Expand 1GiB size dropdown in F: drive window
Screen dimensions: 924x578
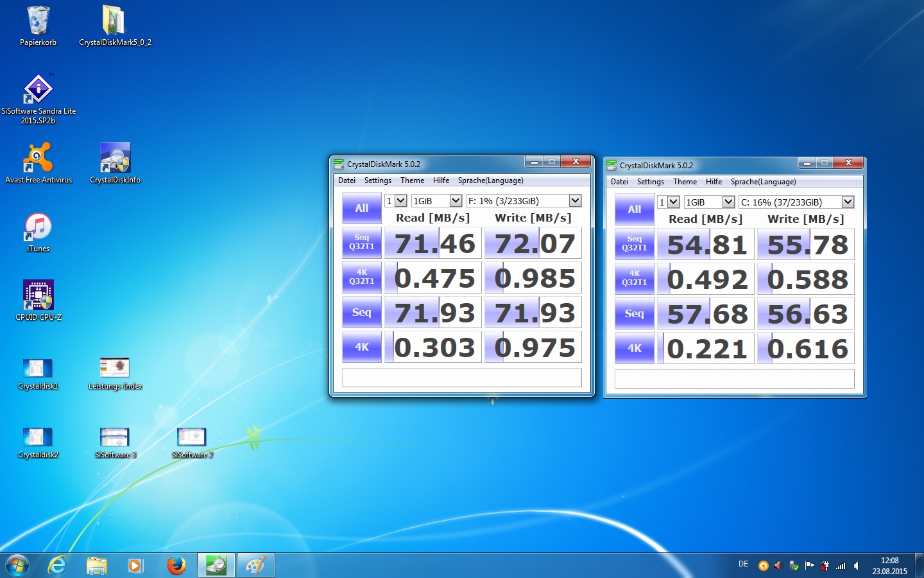coord(456,201)
